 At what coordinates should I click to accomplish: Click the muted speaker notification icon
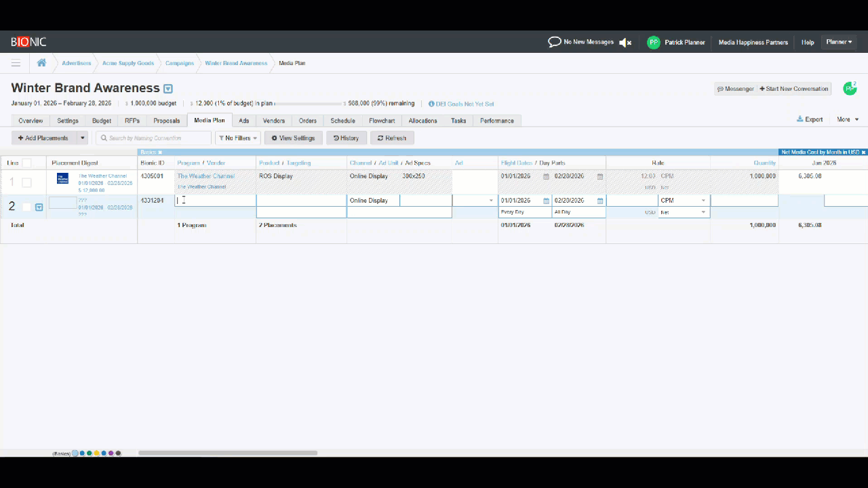click(x=625, y=42)
